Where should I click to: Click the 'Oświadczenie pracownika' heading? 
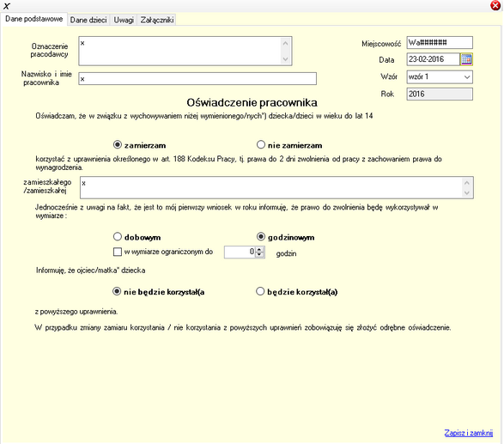(252, 102)
